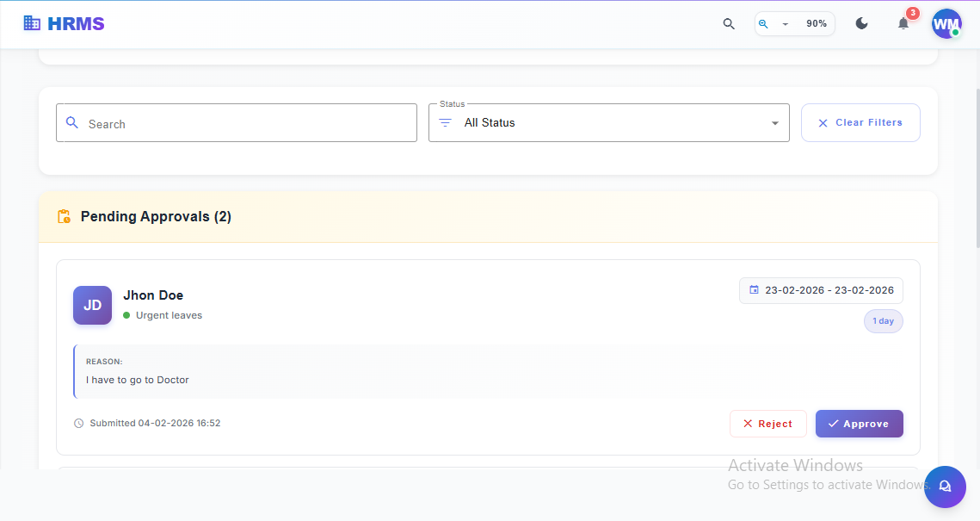Click the calendar icon in the date chip
This screenshot has width=980, height=521.
(754, 289)
